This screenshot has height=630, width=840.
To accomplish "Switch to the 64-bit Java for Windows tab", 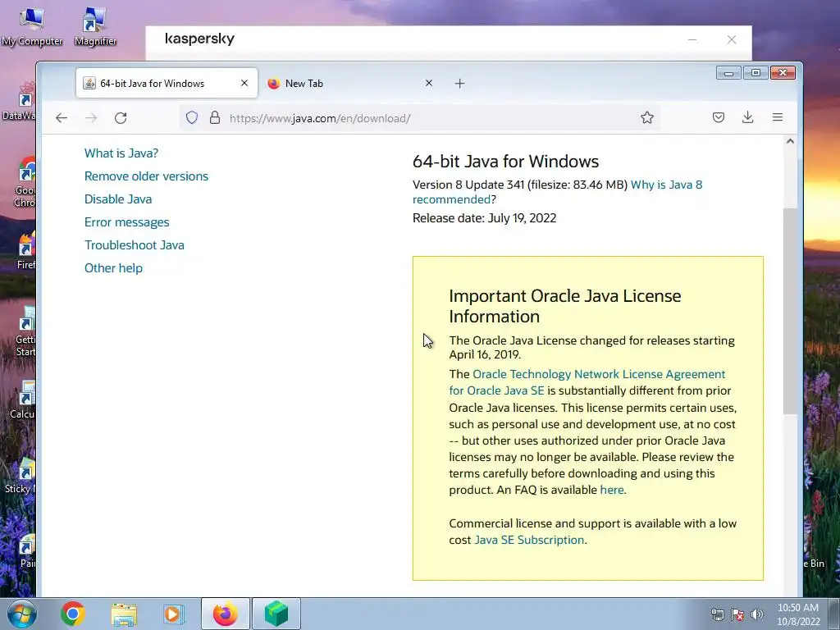I will pos(167,83).
